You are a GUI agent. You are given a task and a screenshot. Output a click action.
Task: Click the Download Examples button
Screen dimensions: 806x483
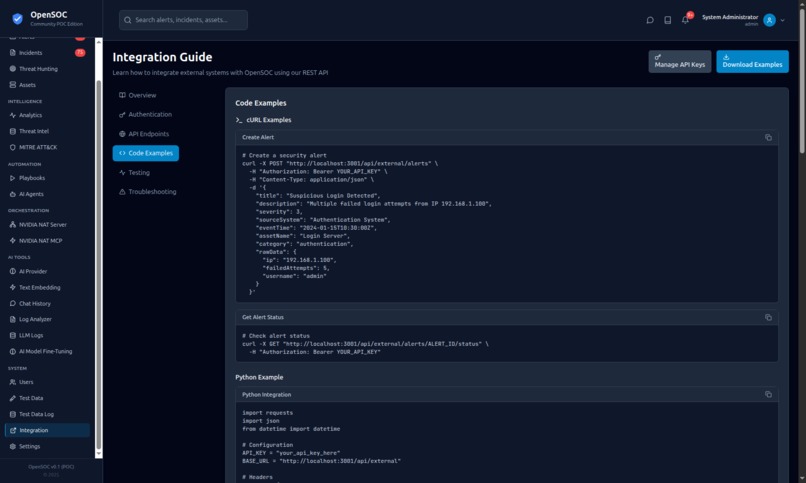pyautogui.click(x=752, y=61)
